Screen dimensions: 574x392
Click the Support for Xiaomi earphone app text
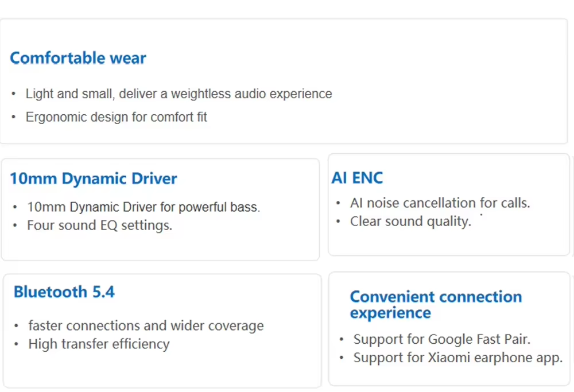[x=457, y=358]
